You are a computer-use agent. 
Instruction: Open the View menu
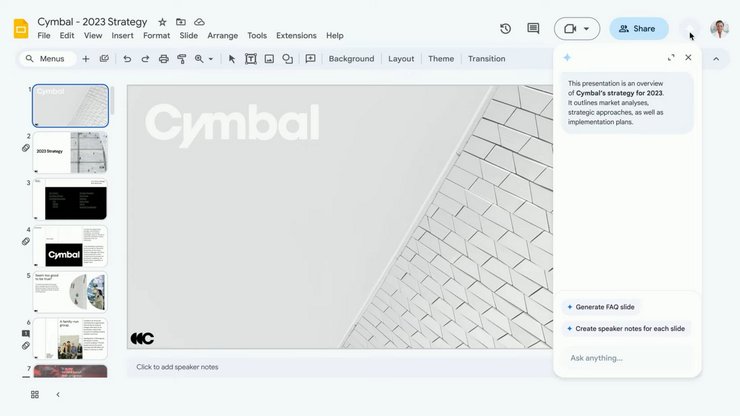pyautogui.click(x=93, y=36)
